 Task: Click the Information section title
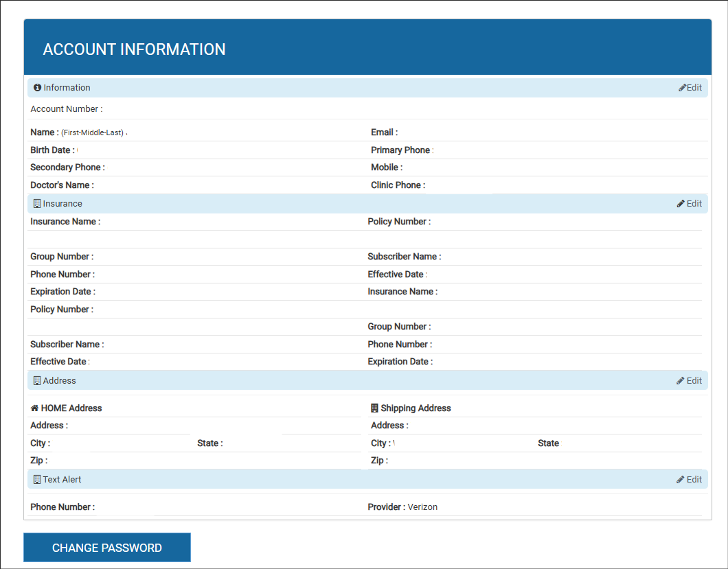(67, 87)
